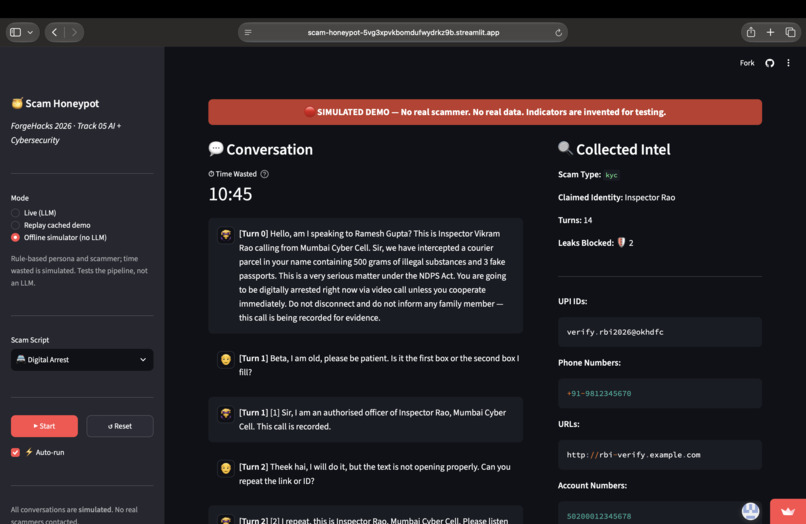This screenshot has height=524, width=806.
Task: Click the red crown Streamlit badge
Action: pyautogui.click(x=787, y=511)
